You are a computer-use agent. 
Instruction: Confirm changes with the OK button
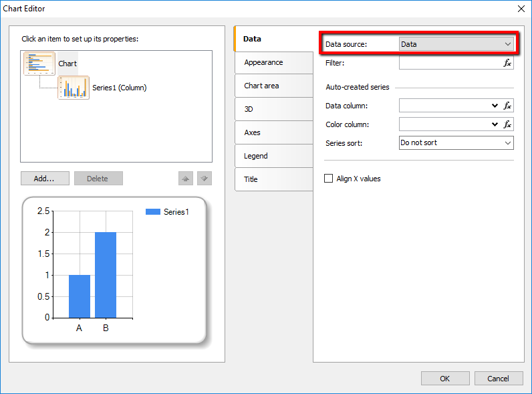tap(444, 379)
